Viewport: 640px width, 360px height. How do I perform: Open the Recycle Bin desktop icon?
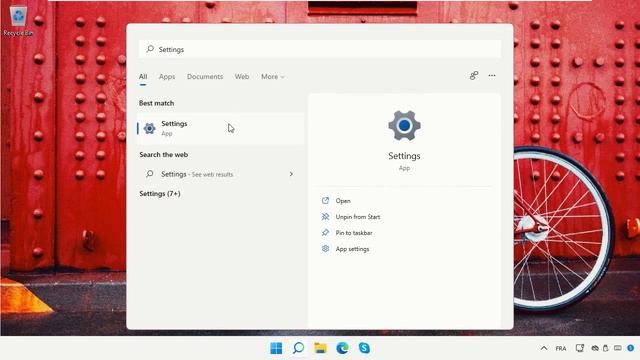[18, 21]
